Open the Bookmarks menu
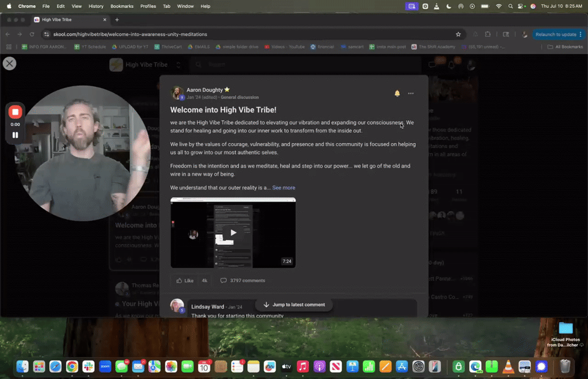The height and width of the screenshot is (379, 588). coord(122,6)
